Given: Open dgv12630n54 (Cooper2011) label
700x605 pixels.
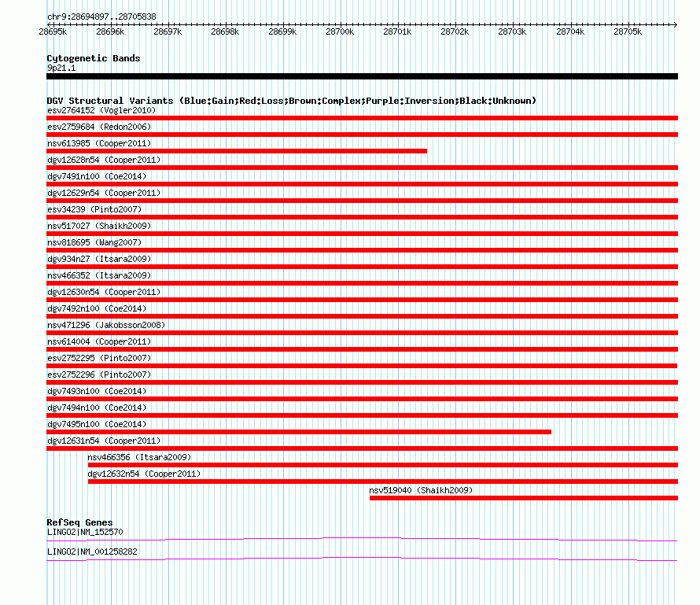Looking at the screenshot, I should pyautogui.click(x=104, y=292).
